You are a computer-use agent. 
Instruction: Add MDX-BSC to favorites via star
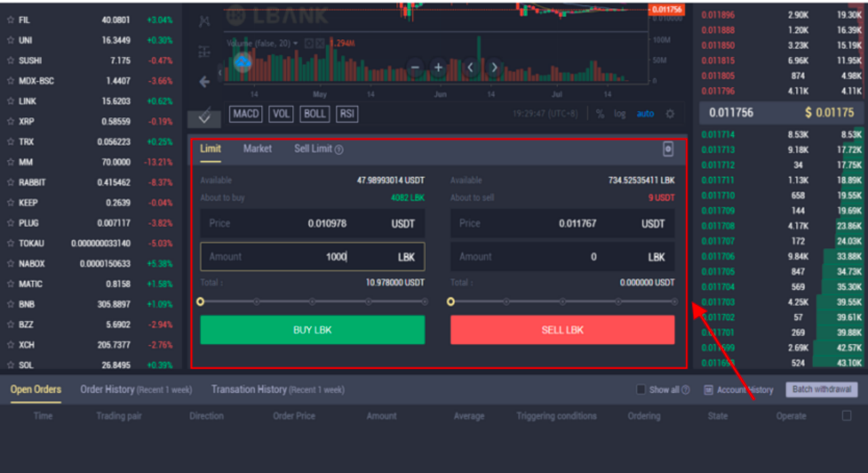(x=10, y=81)
